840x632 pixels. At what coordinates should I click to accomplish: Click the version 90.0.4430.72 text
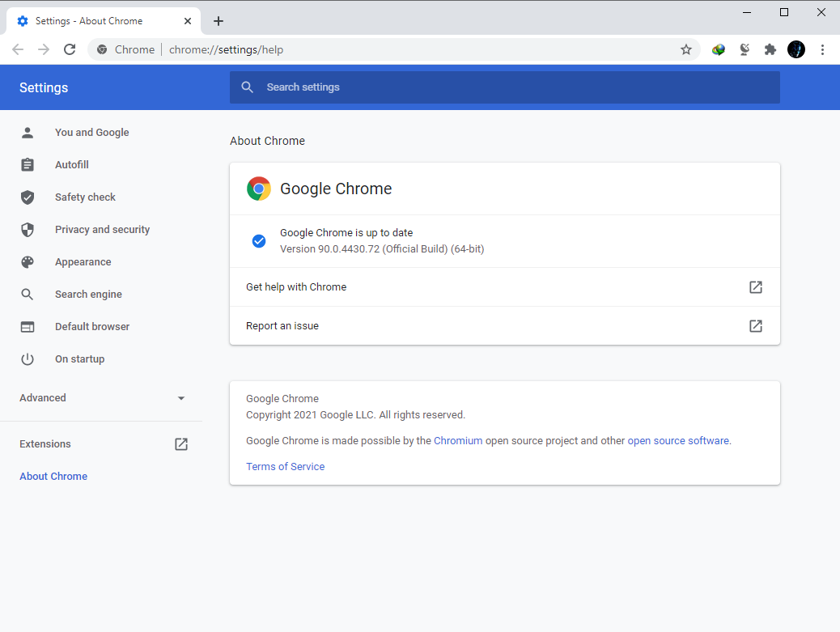pos(382,249)
